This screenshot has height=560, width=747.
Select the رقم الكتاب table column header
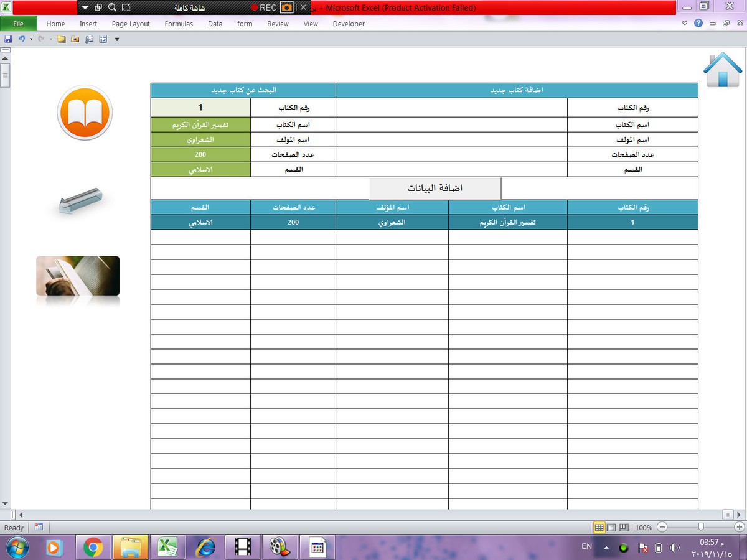[632, 207]
